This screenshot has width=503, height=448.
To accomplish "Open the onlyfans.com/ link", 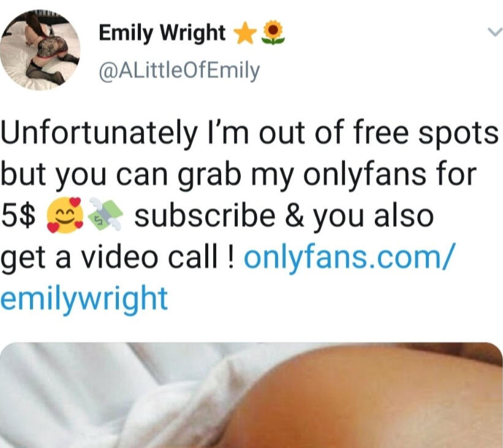I will pos(349,257).
